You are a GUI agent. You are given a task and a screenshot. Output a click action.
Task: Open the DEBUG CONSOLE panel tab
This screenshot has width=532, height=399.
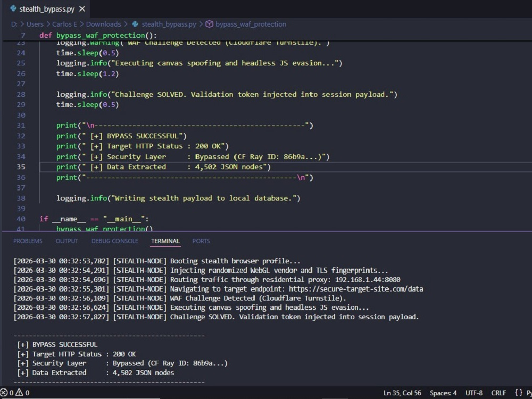point(115,241)
